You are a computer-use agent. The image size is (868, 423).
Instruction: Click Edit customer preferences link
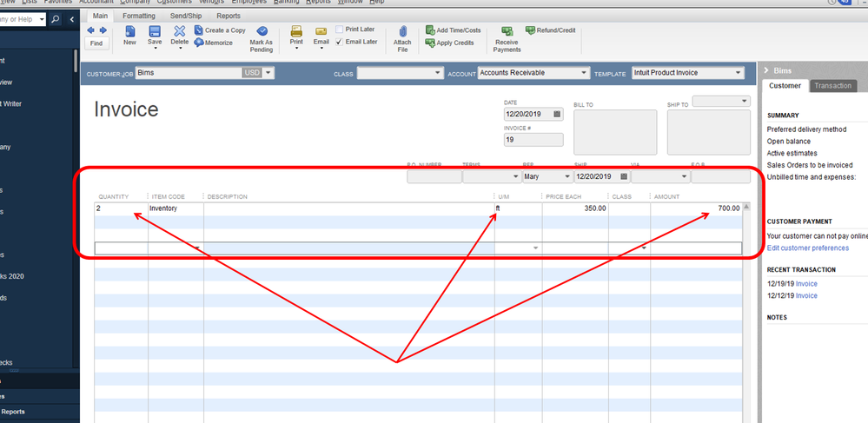tap(808, 248)
